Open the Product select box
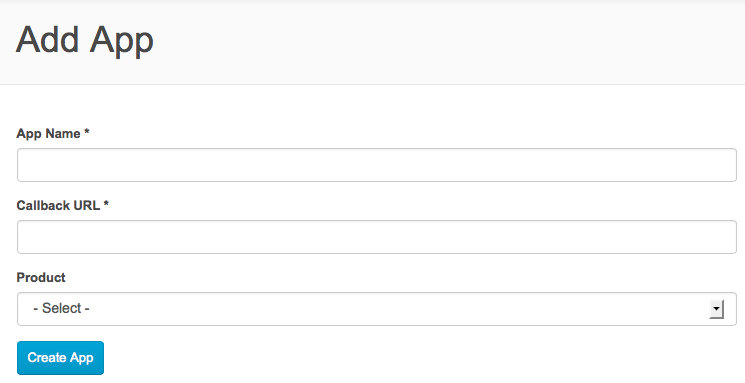 coord(377,309)
